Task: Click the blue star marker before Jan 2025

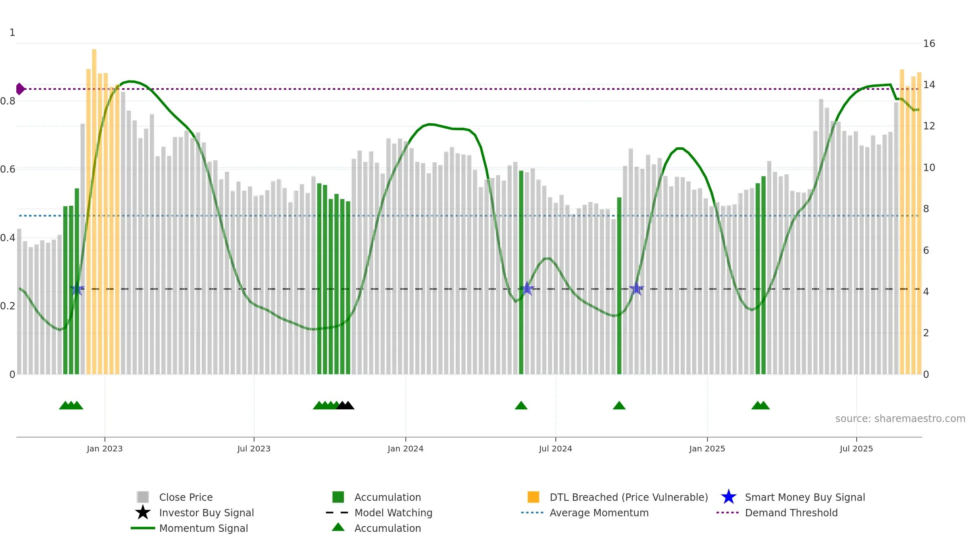Action: pos(636,289)
